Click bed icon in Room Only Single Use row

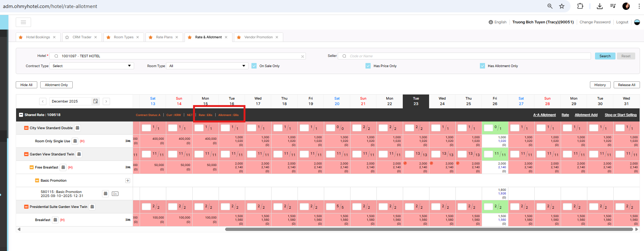pos(128,141)
